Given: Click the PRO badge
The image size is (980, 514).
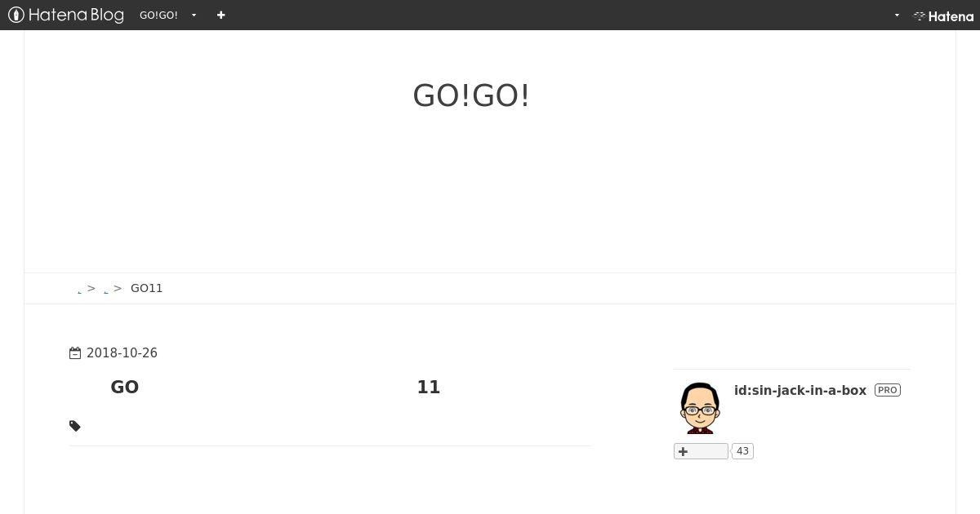Looking at the screenshot, I should click(888, 390).
